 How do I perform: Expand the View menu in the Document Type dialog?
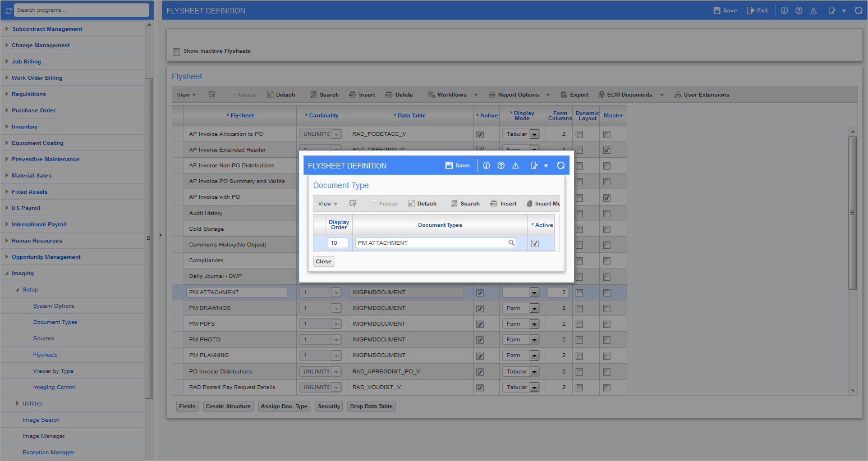click(328, 203)
